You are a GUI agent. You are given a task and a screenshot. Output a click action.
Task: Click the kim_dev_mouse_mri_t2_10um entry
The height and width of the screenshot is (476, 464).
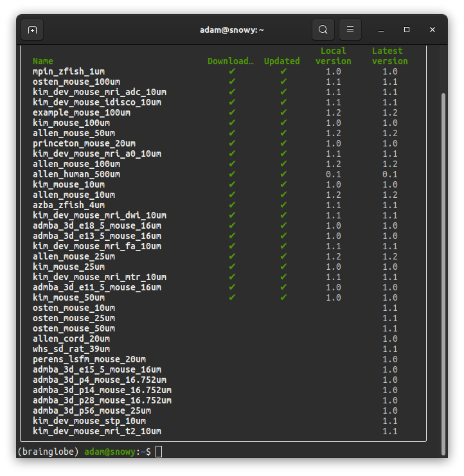(97, 431)
